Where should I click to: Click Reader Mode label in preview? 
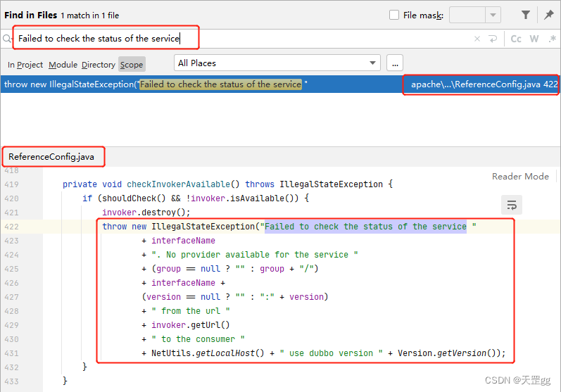pos(520,177)
